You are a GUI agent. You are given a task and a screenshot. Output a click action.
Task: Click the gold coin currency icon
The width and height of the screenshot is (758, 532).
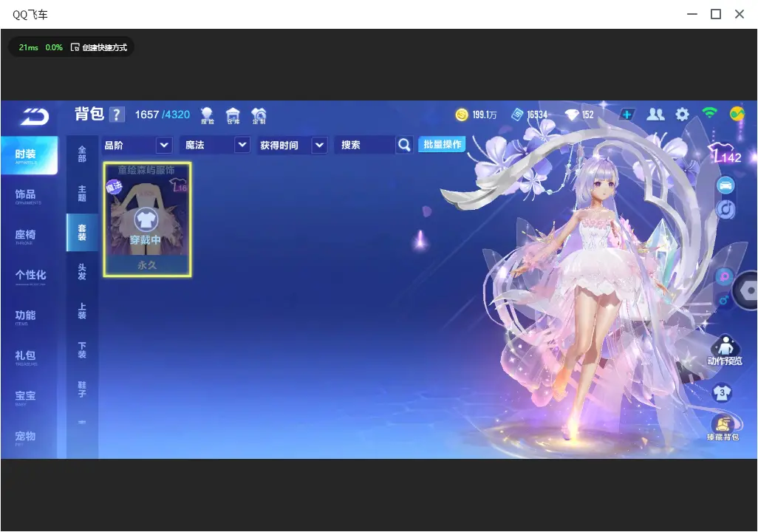[x=462, y=115]
